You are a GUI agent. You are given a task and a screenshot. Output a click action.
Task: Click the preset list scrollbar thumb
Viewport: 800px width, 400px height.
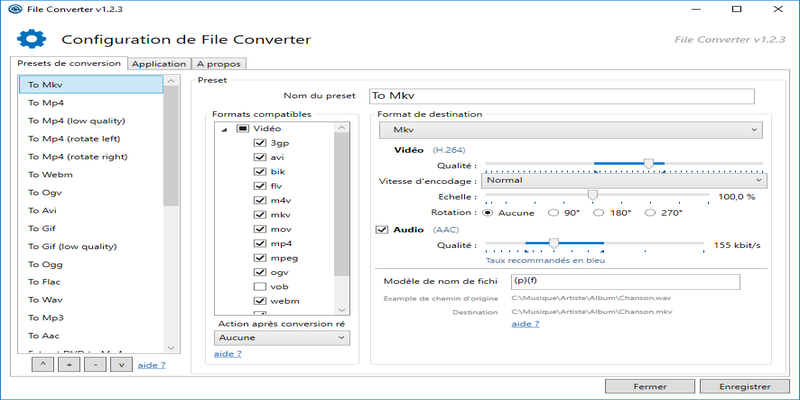point(171,146)
